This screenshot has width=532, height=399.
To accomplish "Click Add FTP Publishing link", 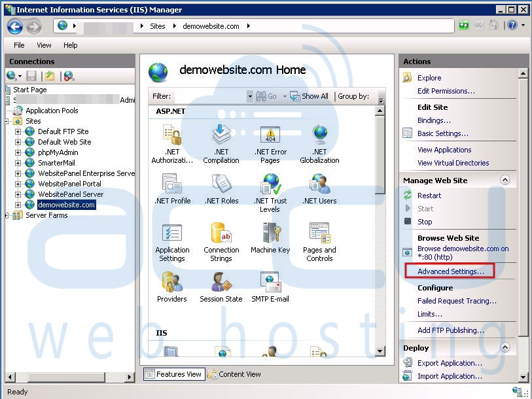I will click(451, 330).
